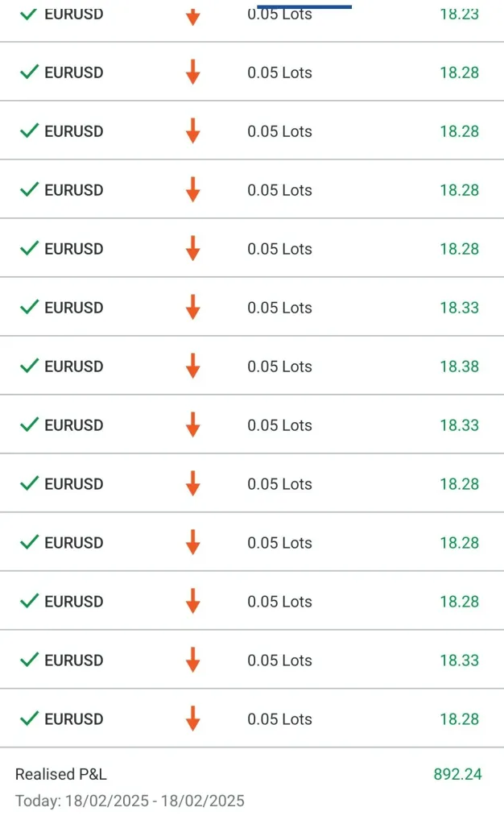Click the Realised P&L label
504x824 pixels.
(61, 775)
